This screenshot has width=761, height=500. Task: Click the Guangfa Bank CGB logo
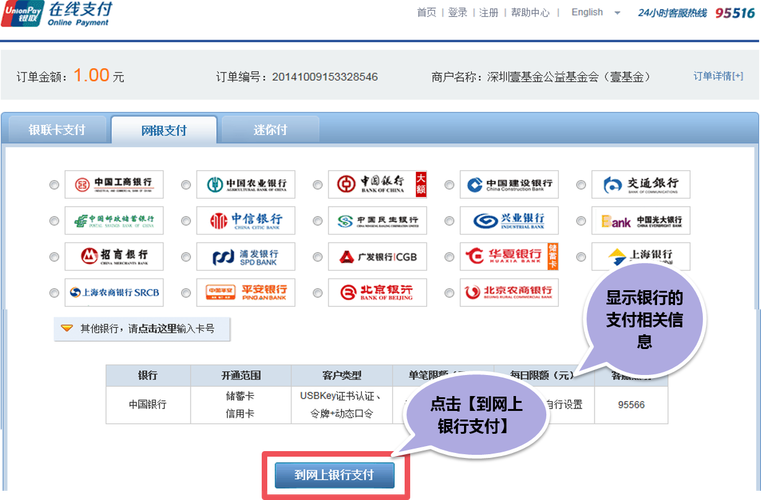[378, 256]
